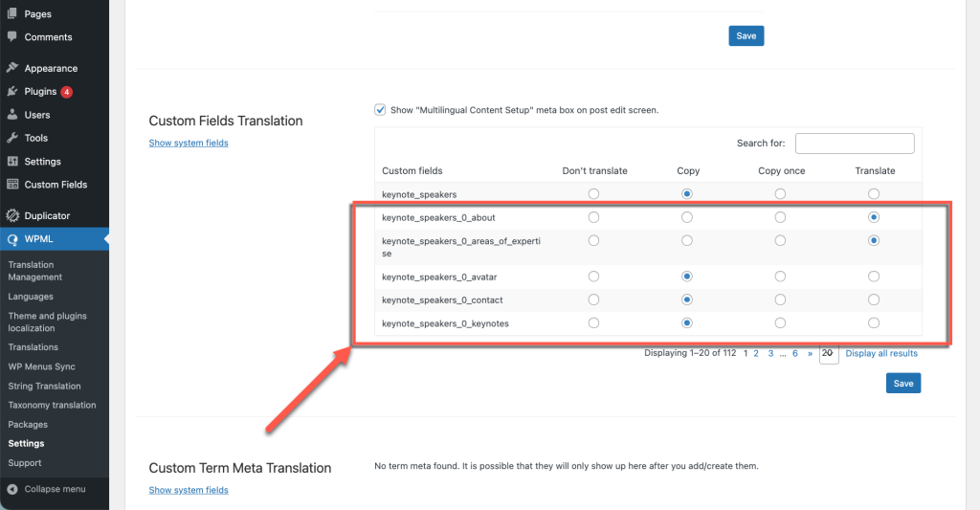Click the Translate column header

coord(875,170)
